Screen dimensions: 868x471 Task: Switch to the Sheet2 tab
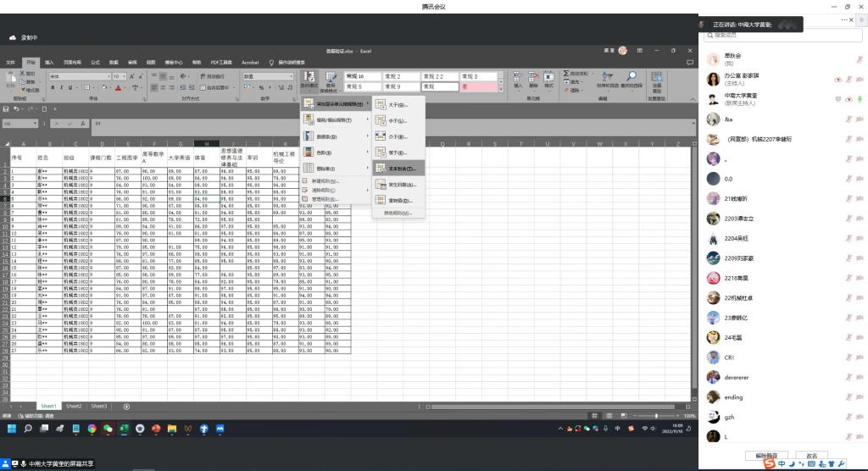[74, 407]
